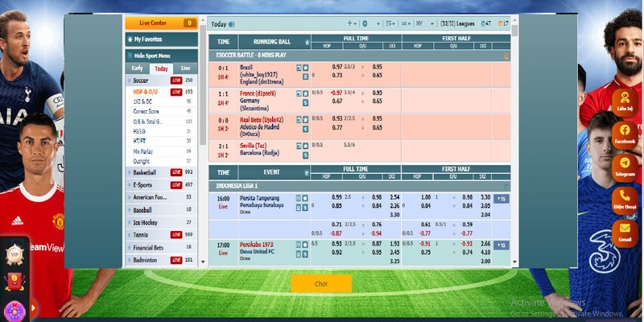Open the Telegram contact icon
The image size is (644, 322).
625,167
